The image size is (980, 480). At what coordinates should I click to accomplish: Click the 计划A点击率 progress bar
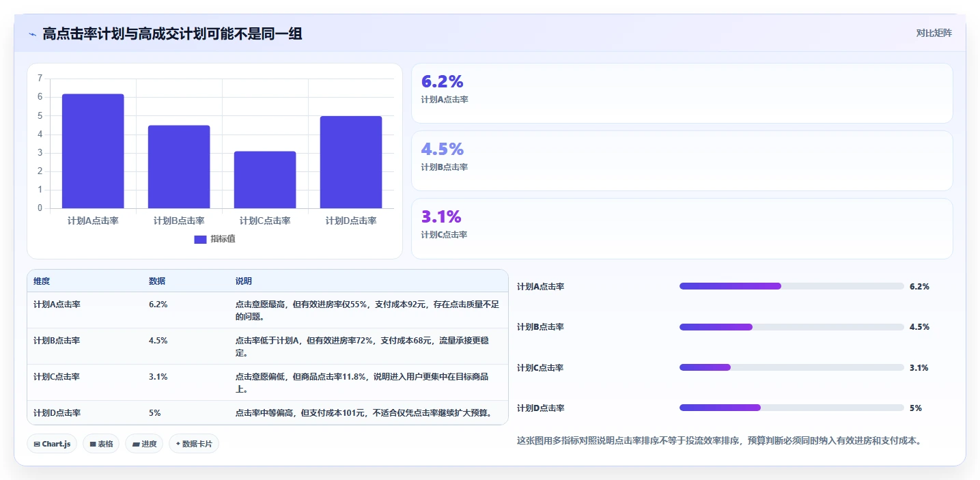tap(792, 286)
